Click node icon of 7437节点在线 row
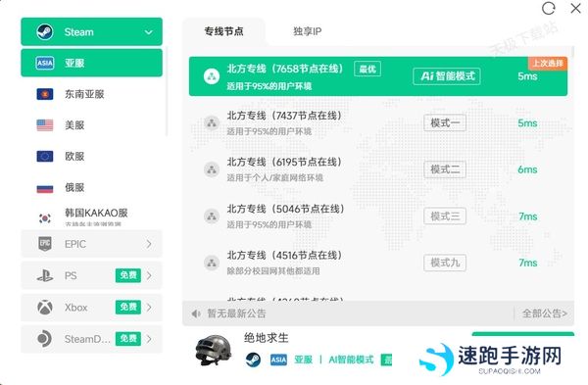Viewport: 588px width, 385px height. pyautogui.click(x=212, y=122)
